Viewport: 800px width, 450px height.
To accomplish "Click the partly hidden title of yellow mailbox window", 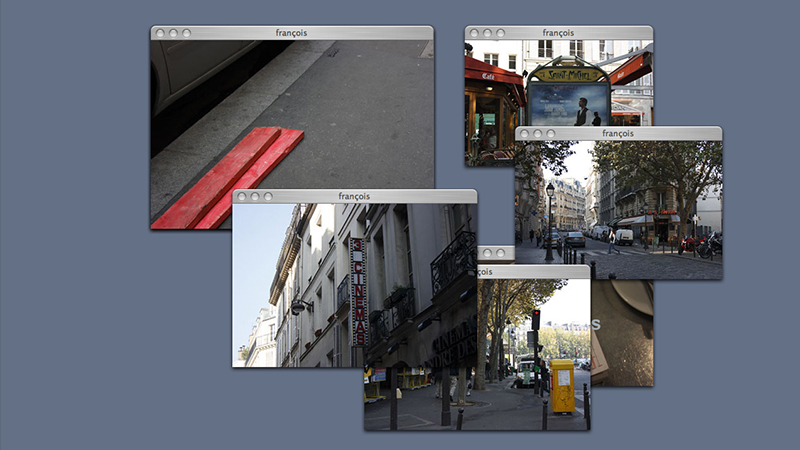I will click(485, 272).
